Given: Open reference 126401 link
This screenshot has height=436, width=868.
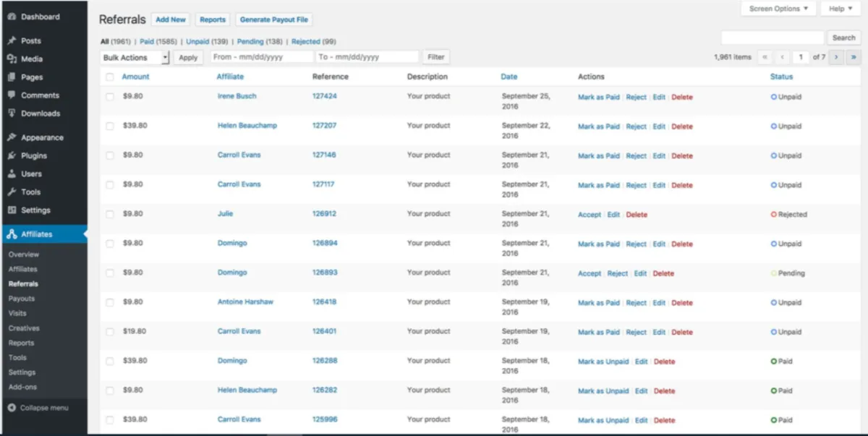Looking at the screenshot, I should click(324, 331).
